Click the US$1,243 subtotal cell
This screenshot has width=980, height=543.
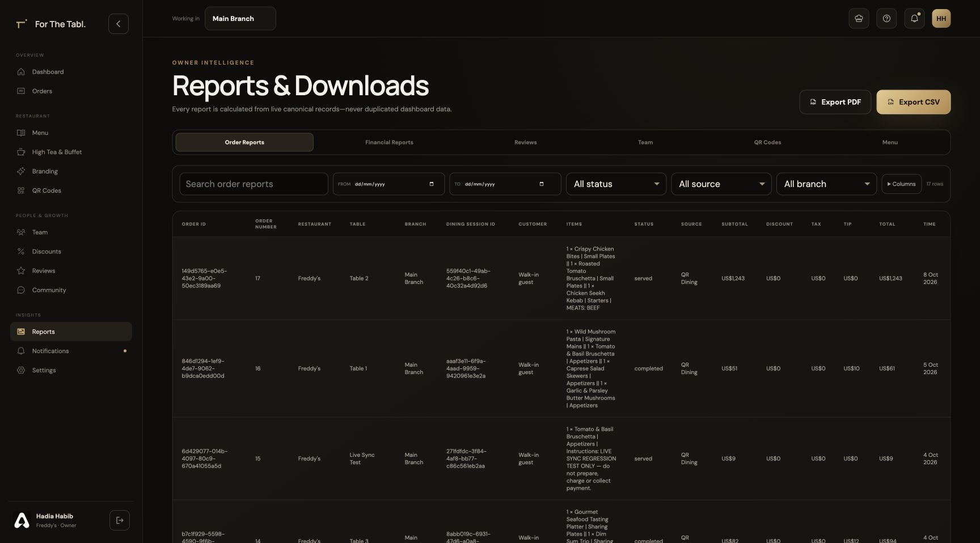733,279
